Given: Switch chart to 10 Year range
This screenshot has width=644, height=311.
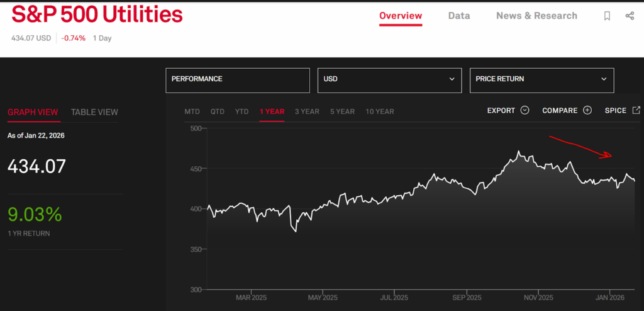Looking at the screenshot, I should [380, 111].
